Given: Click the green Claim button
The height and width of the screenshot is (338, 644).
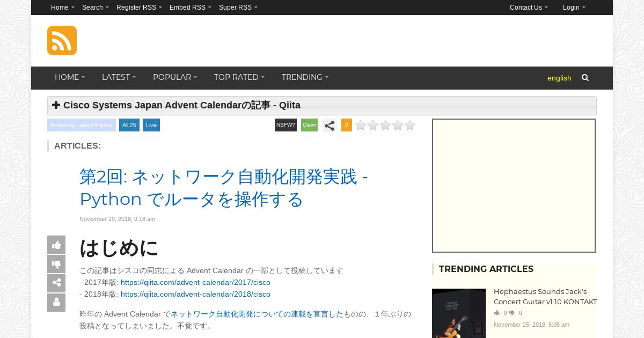Looking at the screenshot, I should click(x=310, y=125).
